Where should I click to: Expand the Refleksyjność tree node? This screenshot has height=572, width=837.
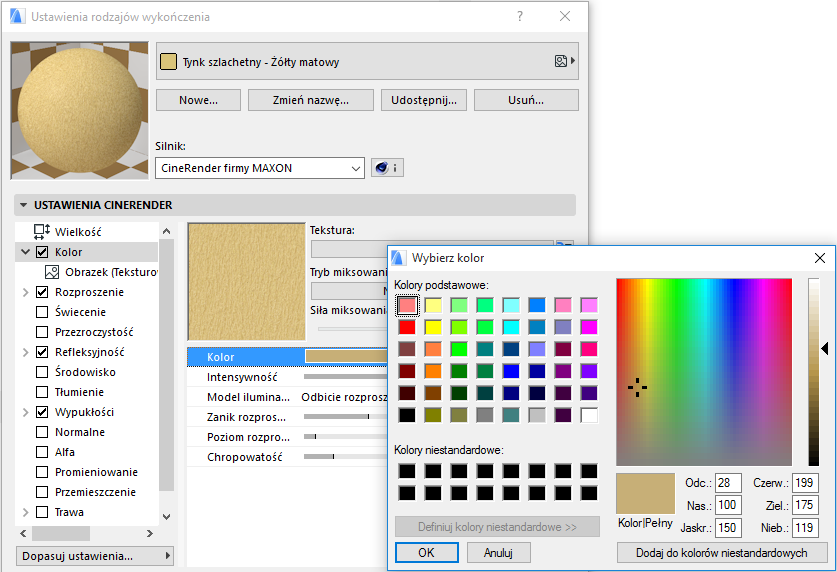point(25,352)
